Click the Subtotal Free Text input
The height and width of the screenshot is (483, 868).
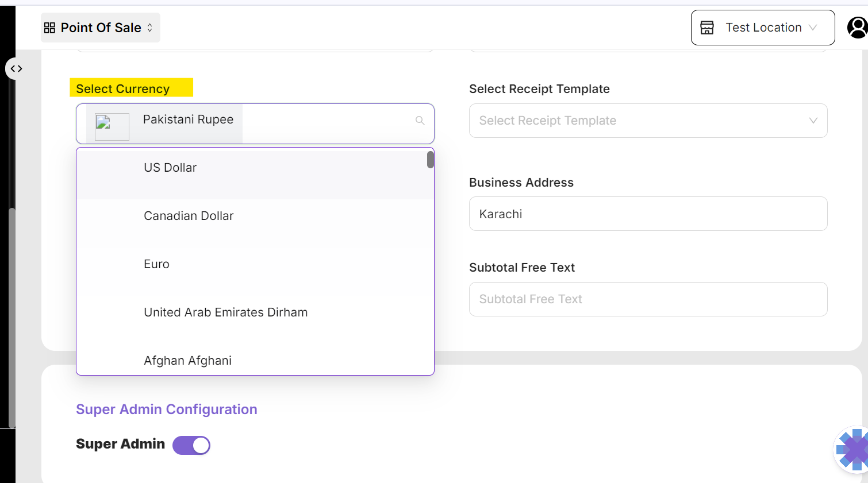[x=648, y=299]
